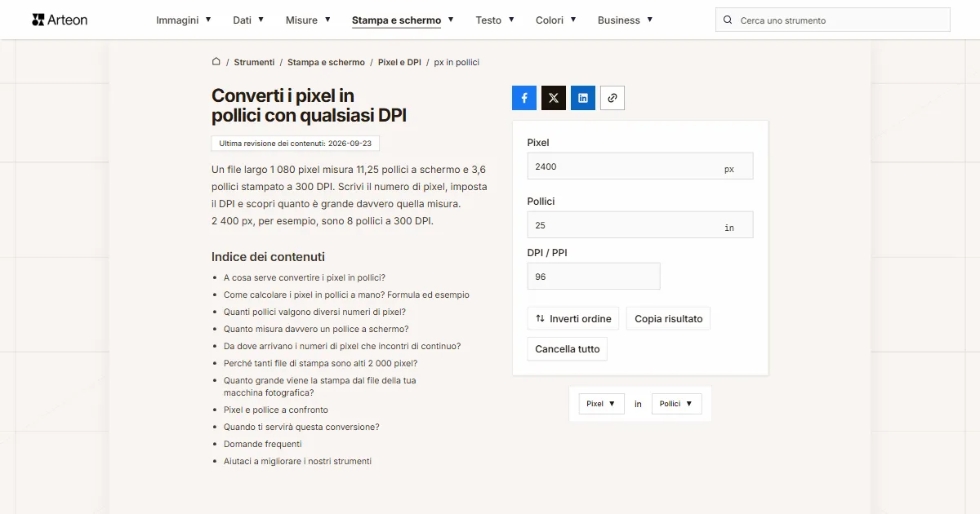Click the search magnifier icon
The height and width of the screenshot is (514, 980).
(x=728, y=20)
